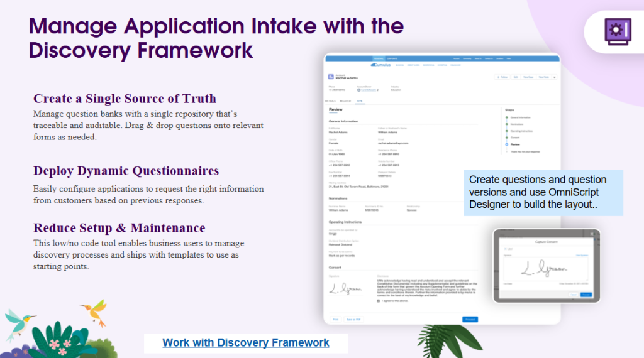Click the signature image under Consent section

point(345,289)
